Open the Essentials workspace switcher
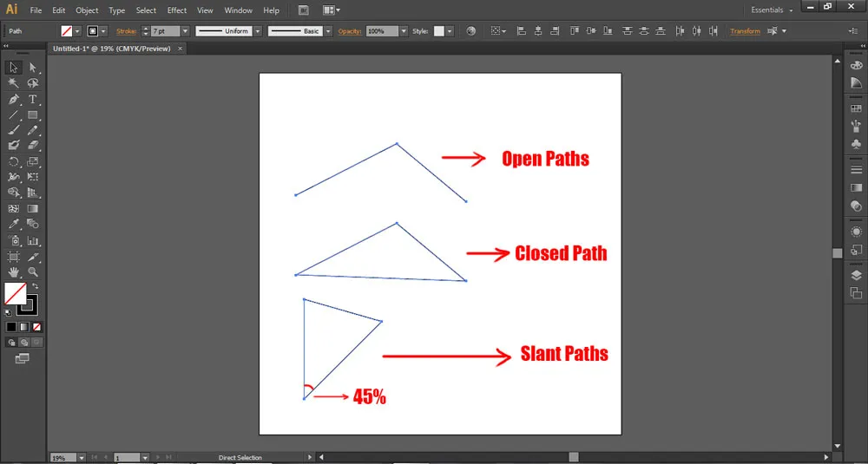Screen dimensions: 868x464 (x=771, y=10)
